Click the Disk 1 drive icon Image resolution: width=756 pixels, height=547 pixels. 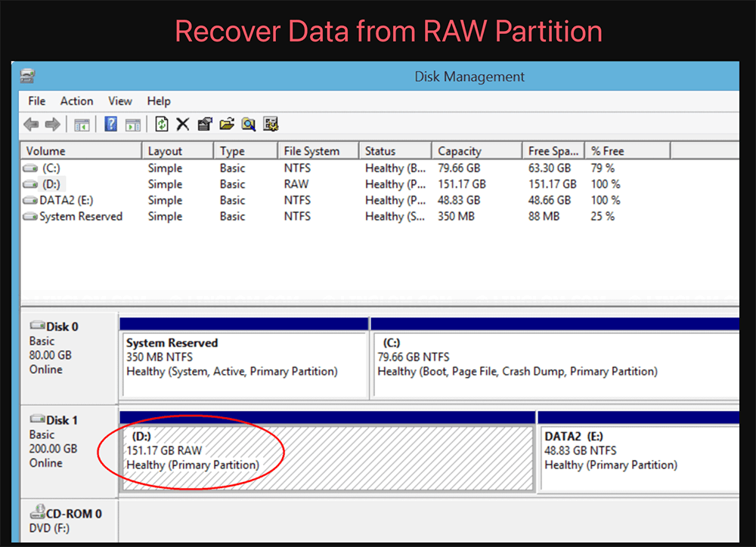[38, 419]
